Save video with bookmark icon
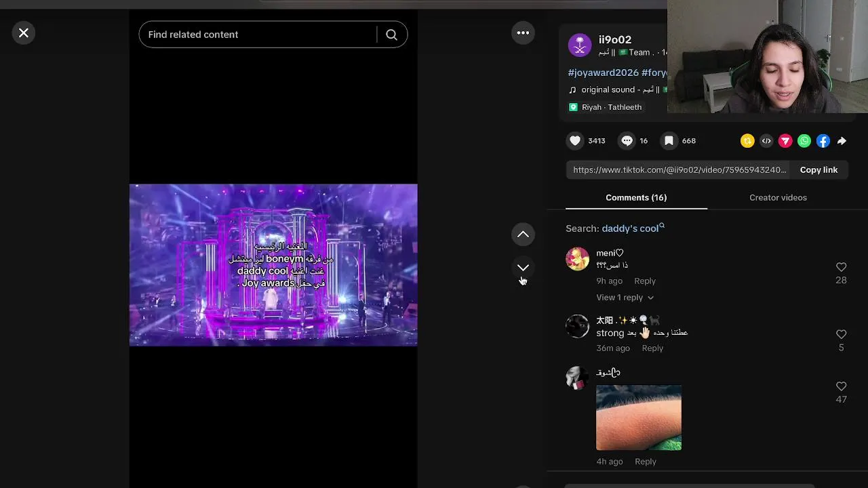The width and height of the screenshot is (868, 488). tap(669, 141)
